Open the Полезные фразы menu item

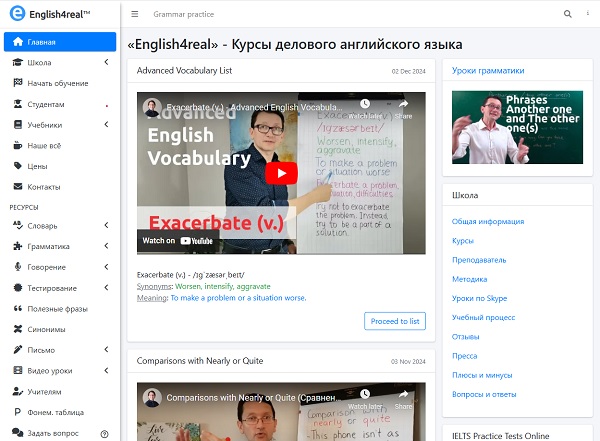[60, 309]
